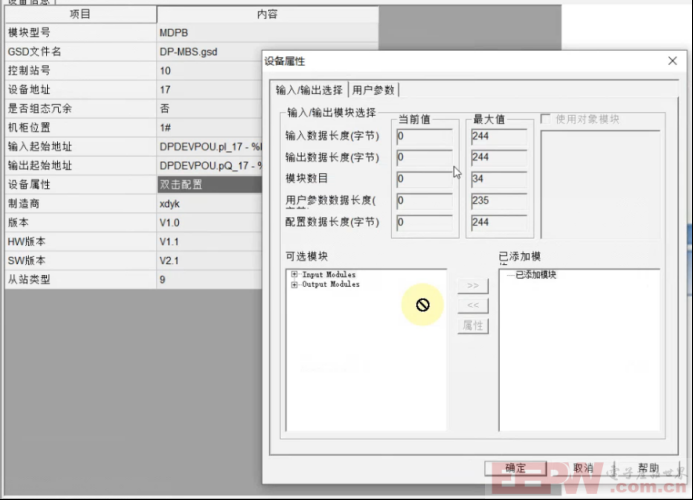Click the GSD文件名 row label
The height and width of the screenshot is (500, 693).
point(80,52)
